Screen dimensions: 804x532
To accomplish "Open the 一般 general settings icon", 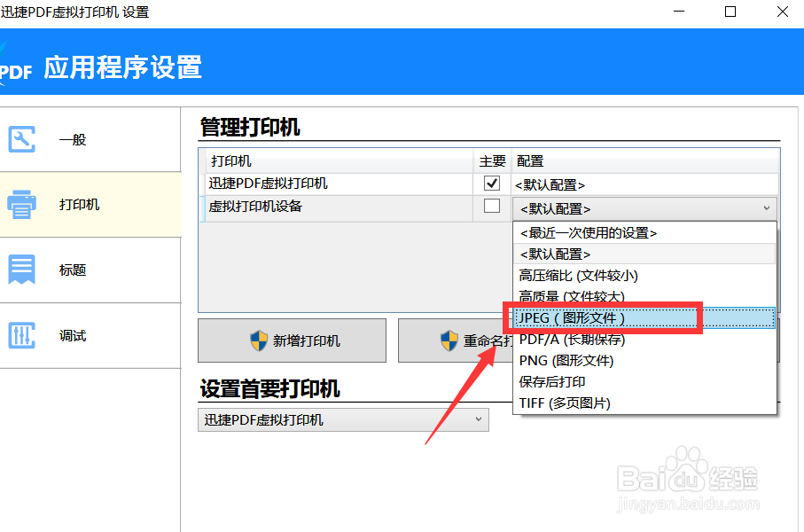I will (21, 139).
